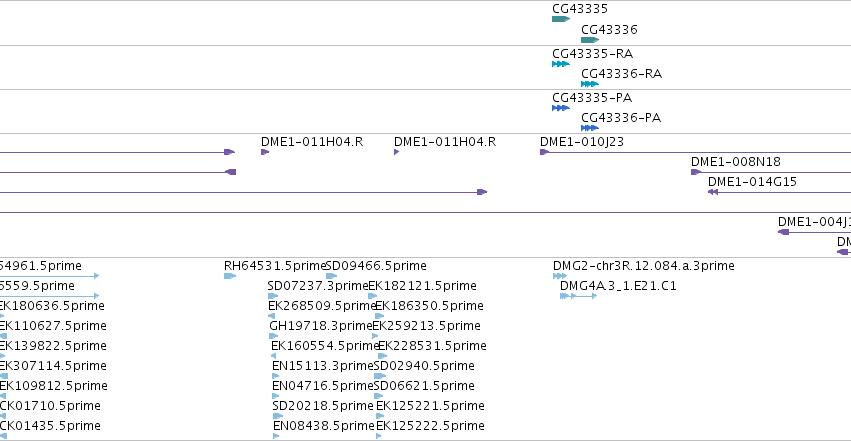Click the SD20218.5prime label
851x441 pixels.
click(x=323, y=406)
